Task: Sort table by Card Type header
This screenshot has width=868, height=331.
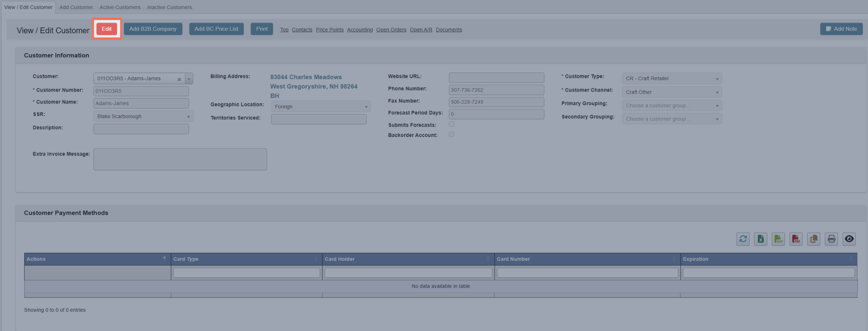Action: 246,259
